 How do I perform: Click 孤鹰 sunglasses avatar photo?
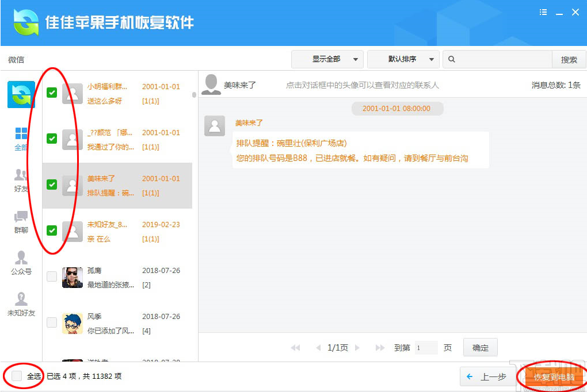tap(73, 278)
